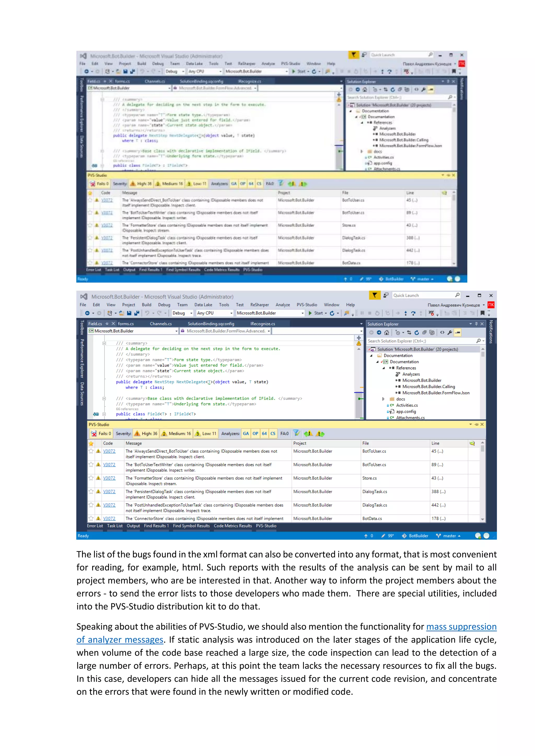Click the split-editor icon above the sharp editor scrollbar

point(359,338)
